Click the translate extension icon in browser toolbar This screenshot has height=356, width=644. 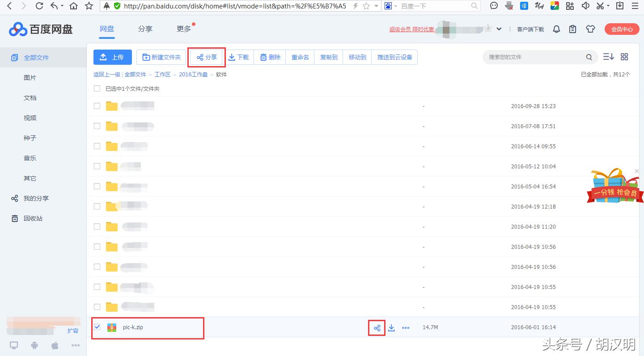point(524,6)
